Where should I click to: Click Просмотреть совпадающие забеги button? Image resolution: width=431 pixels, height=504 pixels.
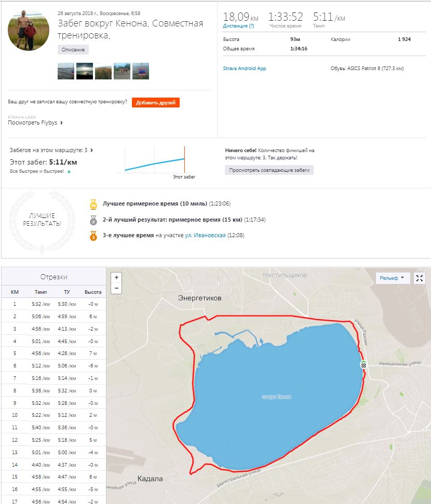tap(269, 170)
